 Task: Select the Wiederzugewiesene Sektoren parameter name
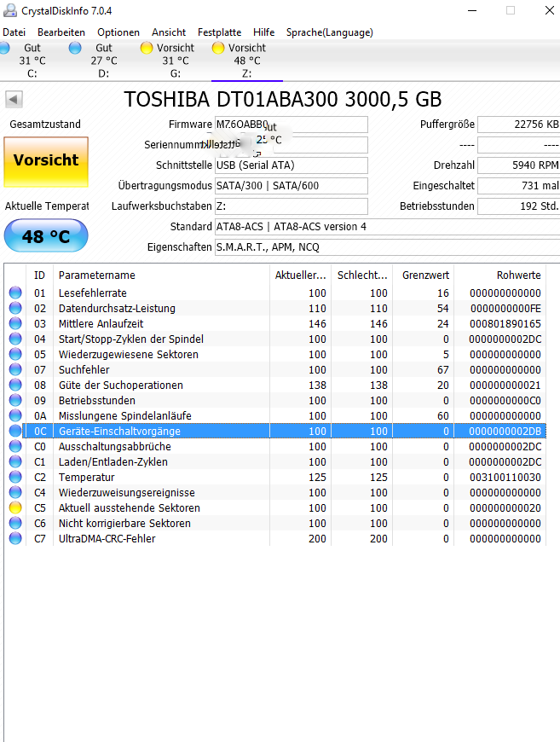click(x=128, y=355)
